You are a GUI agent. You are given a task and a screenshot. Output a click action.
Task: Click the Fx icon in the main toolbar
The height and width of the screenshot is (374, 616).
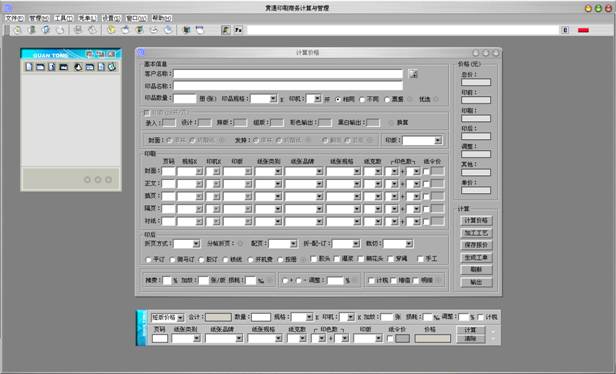238,30
